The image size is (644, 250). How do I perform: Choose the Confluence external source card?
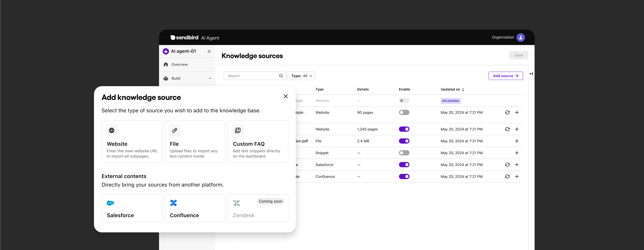click(195, 208)
